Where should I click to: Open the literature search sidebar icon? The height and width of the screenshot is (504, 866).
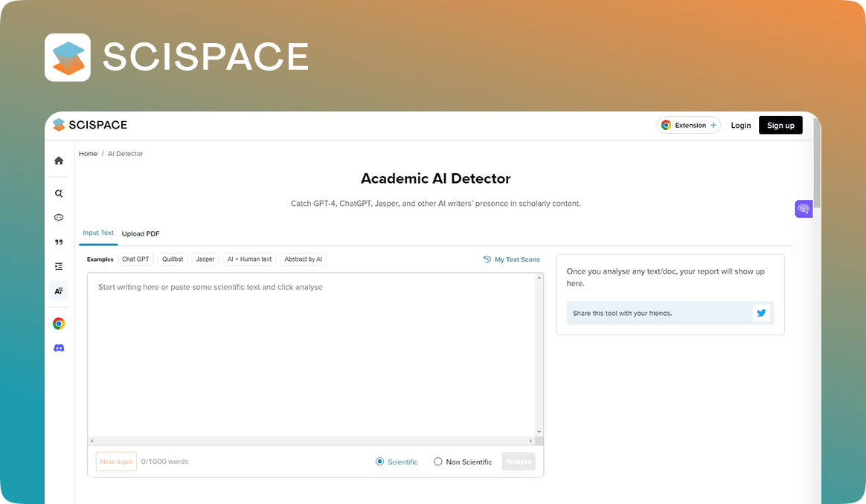(x=59, y=193)
